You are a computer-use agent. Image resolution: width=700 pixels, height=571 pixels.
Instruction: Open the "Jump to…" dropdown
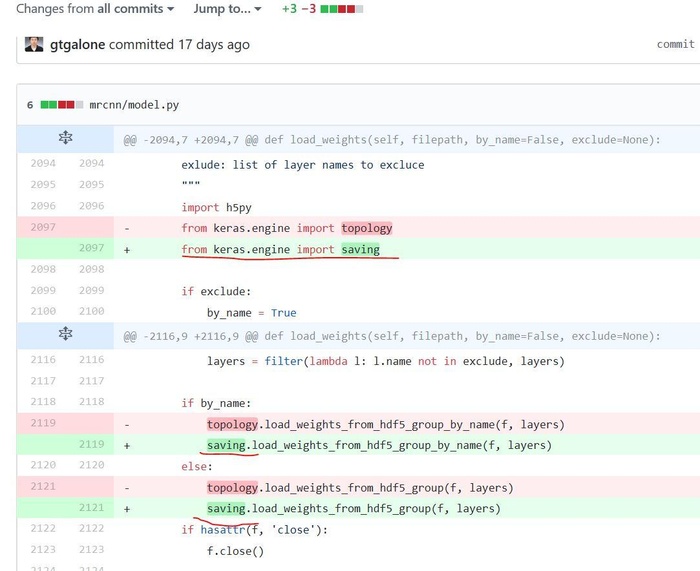[x=227, y=8]
